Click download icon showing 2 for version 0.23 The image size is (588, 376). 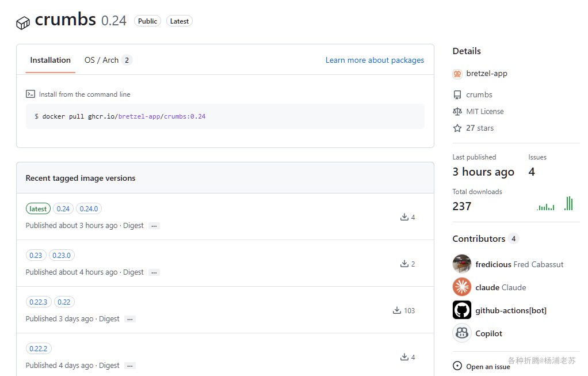[x=404, y=263]
